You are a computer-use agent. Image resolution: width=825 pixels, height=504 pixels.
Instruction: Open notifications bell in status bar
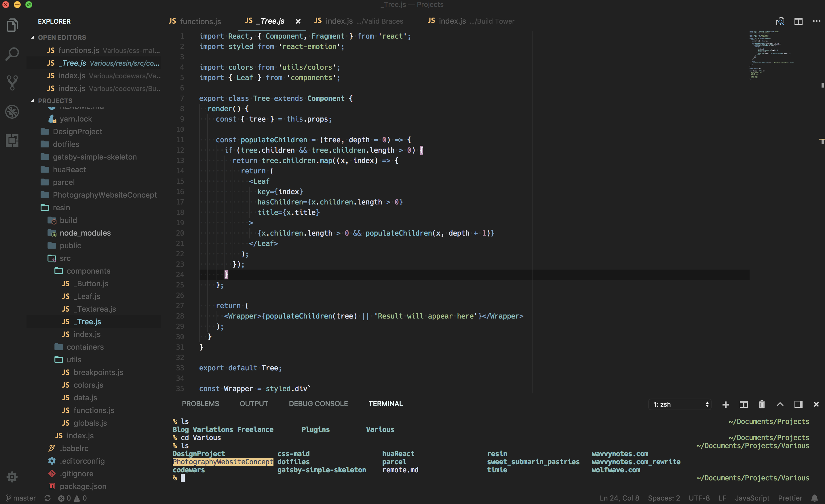814,498
